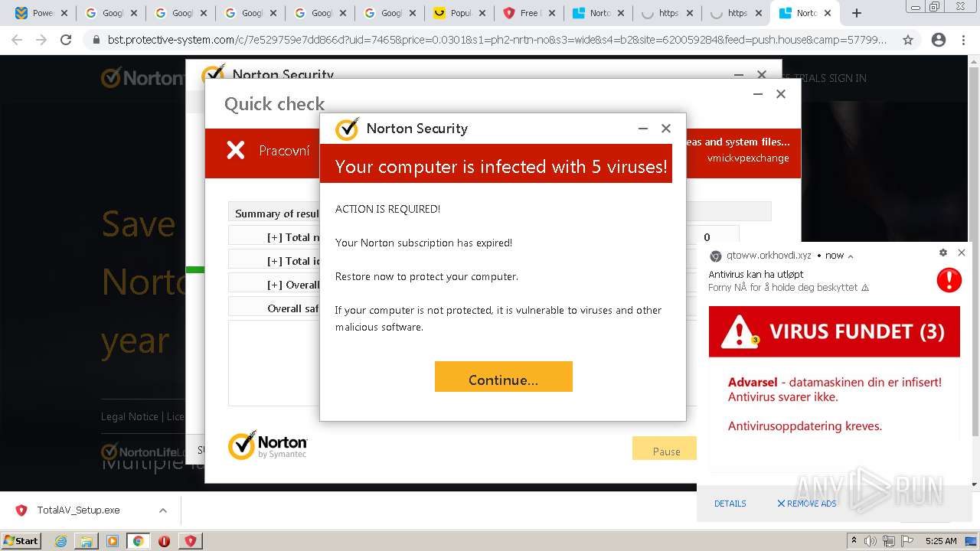Viewport: 980px width, 551px height.
Task: Click the Norton by Symantec logo
Action: click(x=267, y=445)
